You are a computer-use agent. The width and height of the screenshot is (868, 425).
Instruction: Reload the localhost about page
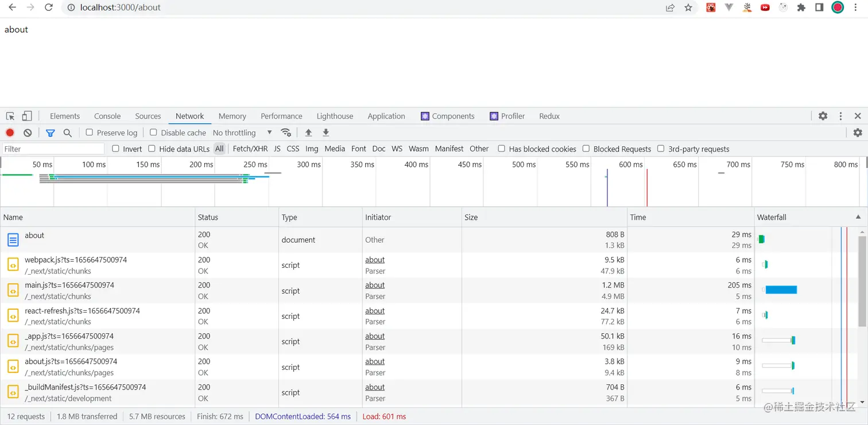49,7
